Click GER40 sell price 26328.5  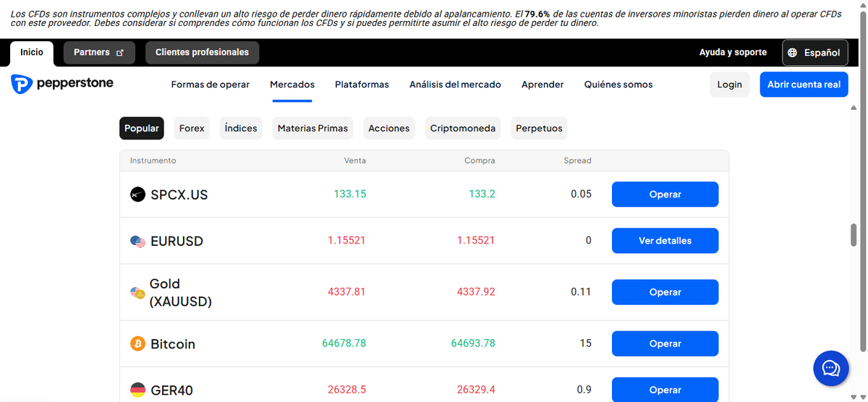346,390
